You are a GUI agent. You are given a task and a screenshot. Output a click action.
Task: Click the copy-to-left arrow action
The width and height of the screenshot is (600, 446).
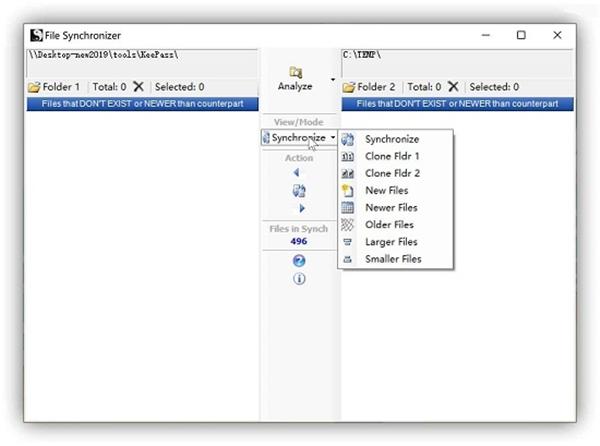[297, 173]
